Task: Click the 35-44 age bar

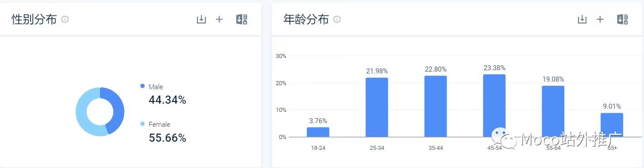Action: click(435, 106)
